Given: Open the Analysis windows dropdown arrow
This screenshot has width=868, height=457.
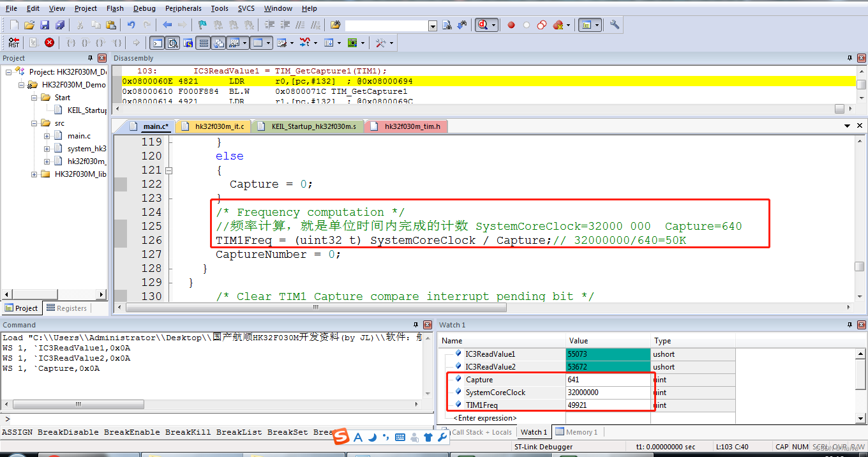Looking at the screenshot, I should tap(315, 43).
